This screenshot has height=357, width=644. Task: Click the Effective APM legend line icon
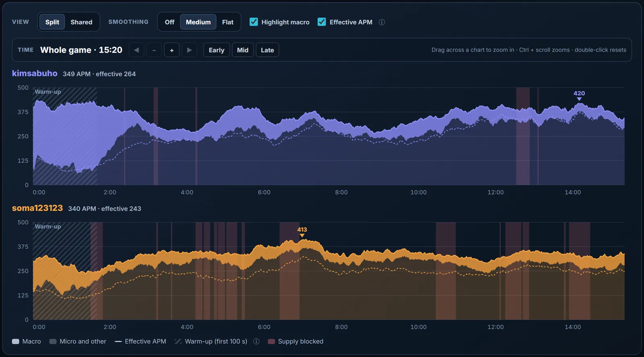118,341
